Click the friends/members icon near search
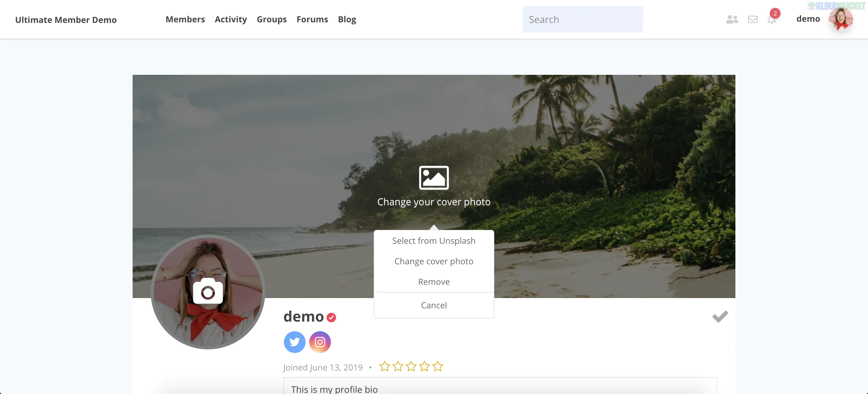Screen dimensions: 868x394 [x=731, y=19]
